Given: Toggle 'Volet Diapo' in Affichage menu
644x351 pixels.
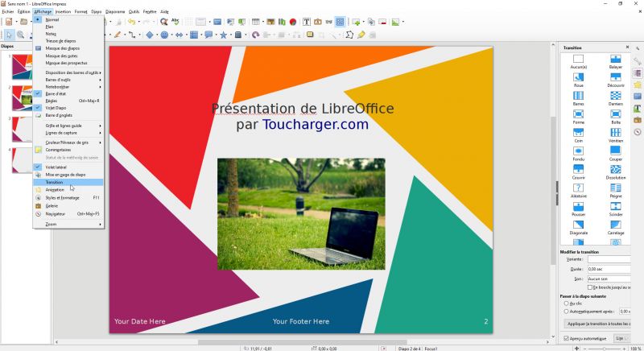Looking at the screenshot, I should click(x=68, y=108).
